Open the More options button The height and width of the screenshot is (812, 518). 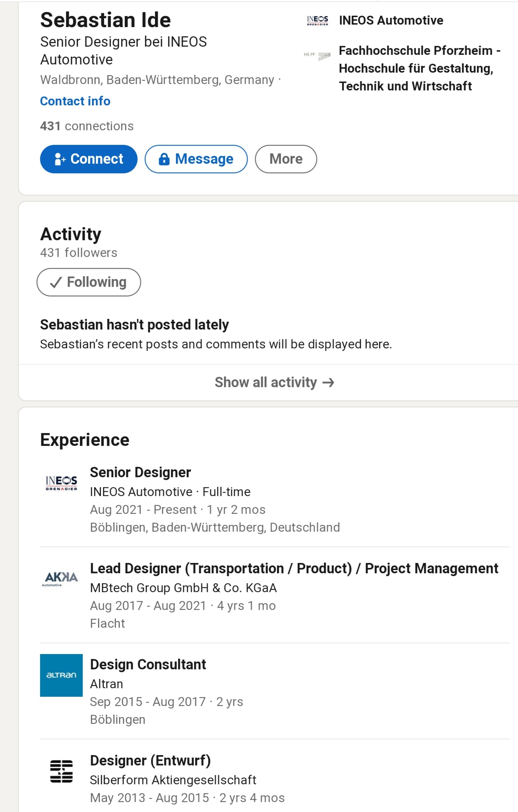[x=286, y=159]
